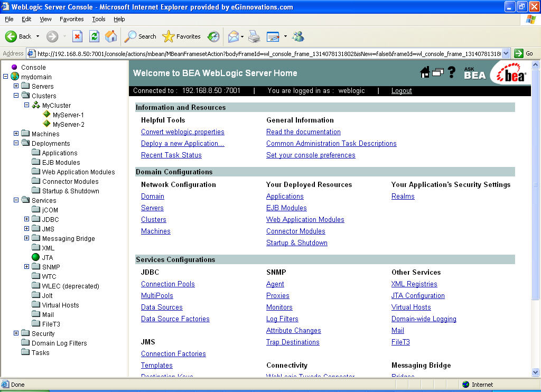Open the Favorites star toolbar button

(x=182, y=36)
